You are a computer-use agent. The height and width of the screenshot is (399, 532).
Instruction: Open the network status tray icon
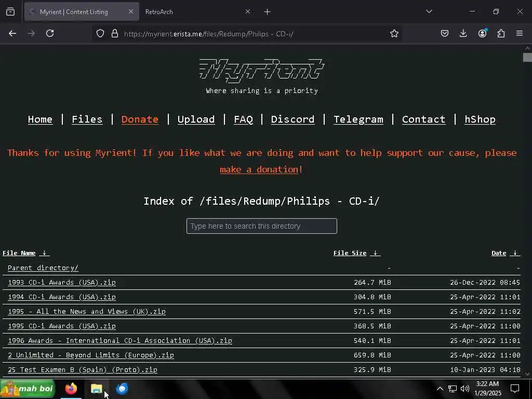point(453,389)
